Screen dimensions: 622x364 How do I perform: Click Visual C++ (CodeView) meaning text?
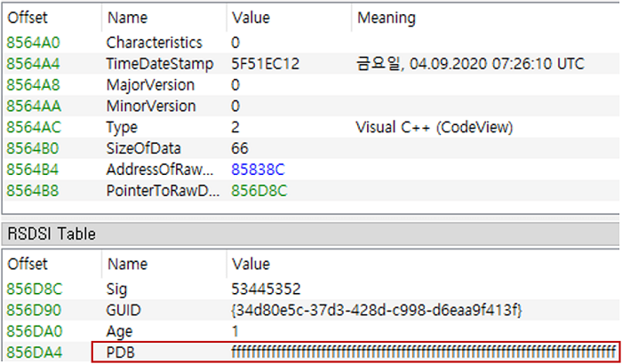point(435,127)
